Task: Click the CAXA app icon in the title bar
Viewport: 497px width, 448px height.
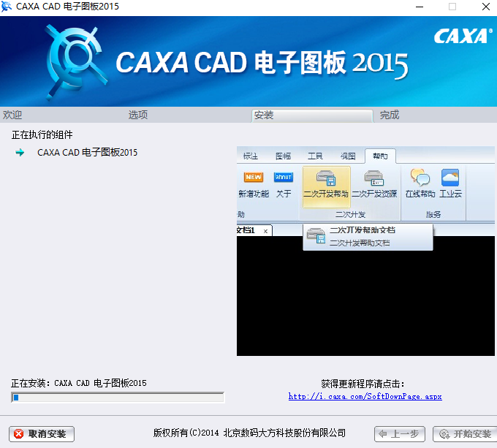Action: pyautogui.click(x=6, y=7)
